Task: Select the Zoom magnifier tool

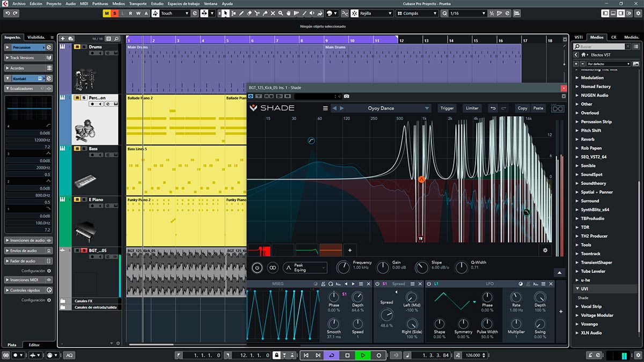Action: click(x=281, y=13)
